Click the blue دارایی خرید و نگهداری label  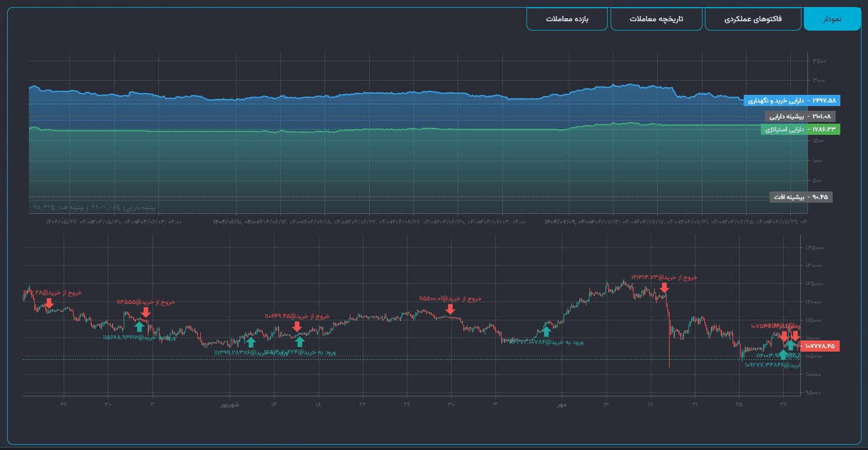791,100
